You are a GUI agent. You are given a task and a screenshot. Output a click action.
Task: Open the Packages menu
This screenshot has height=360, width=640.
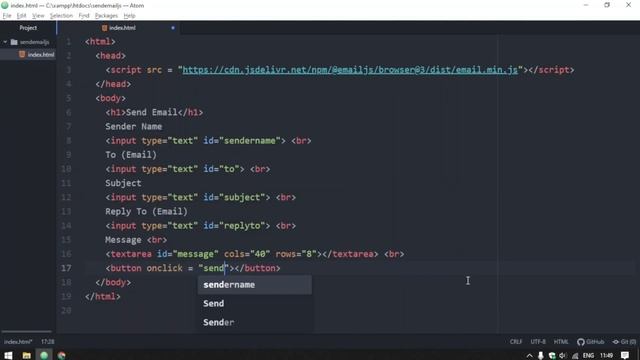(106, 16)
